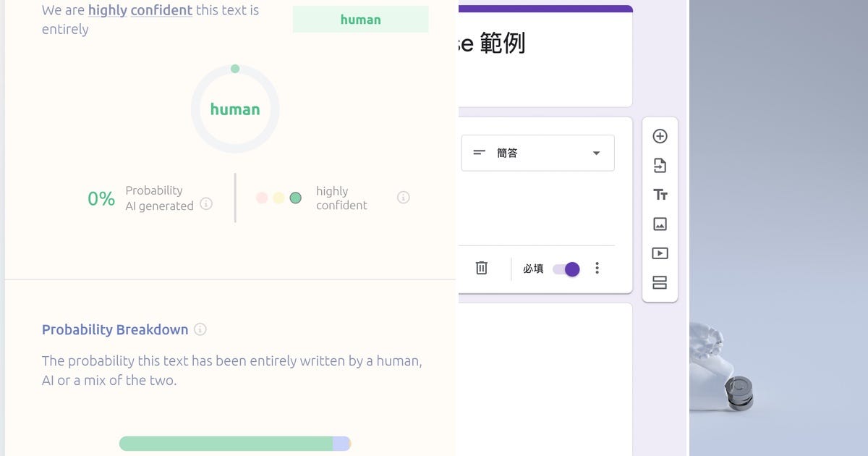The width and height of the screenshot is (868, 456).
Task: Click the highly confident link text
Action: pyautogui.click(x=140, y=10)
